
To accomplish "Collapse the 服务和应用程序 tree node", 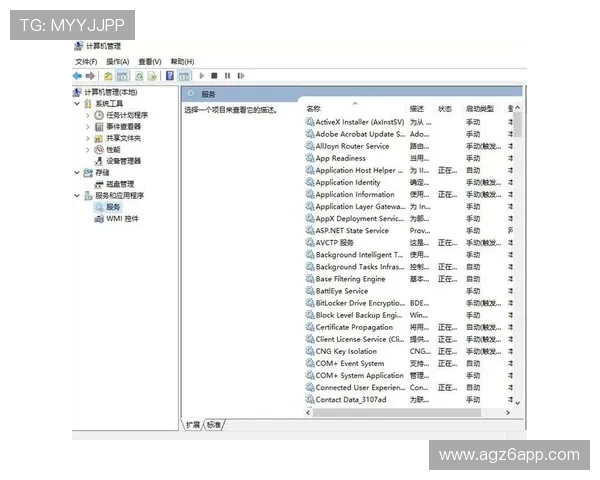I will point(77,195).
